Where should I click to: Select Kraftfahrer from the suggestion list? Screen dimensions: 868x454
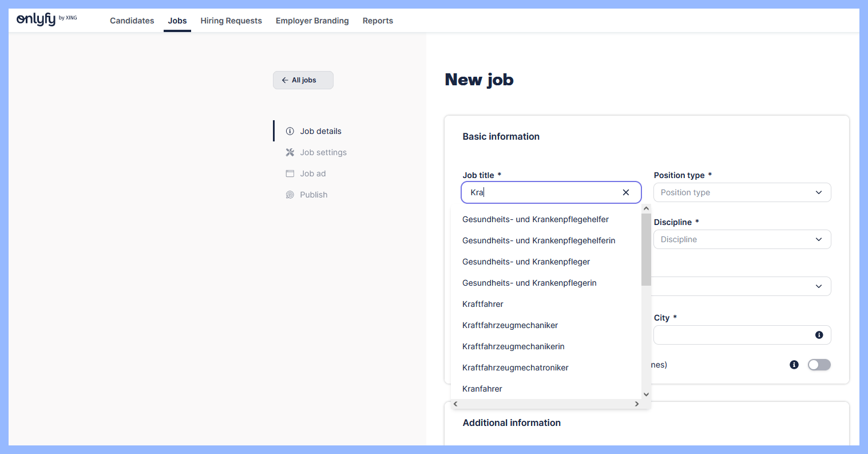click(x=482, y=304)
